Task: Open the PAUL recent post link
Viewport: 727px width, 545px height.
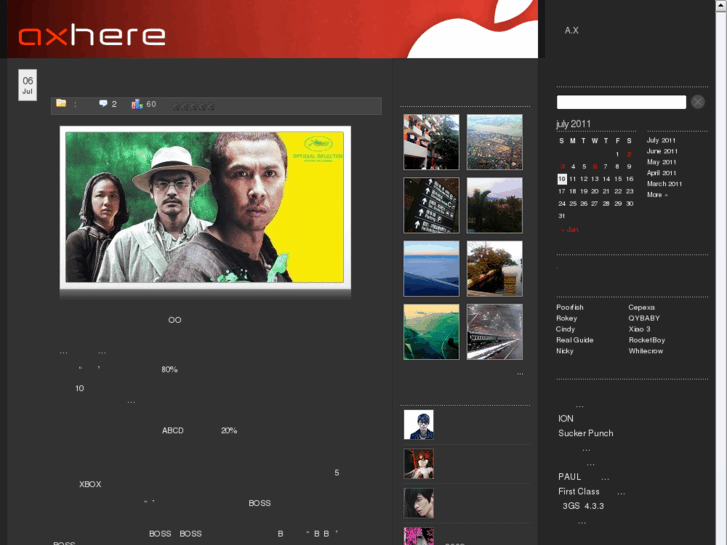Action: click(x=569, y=477)
